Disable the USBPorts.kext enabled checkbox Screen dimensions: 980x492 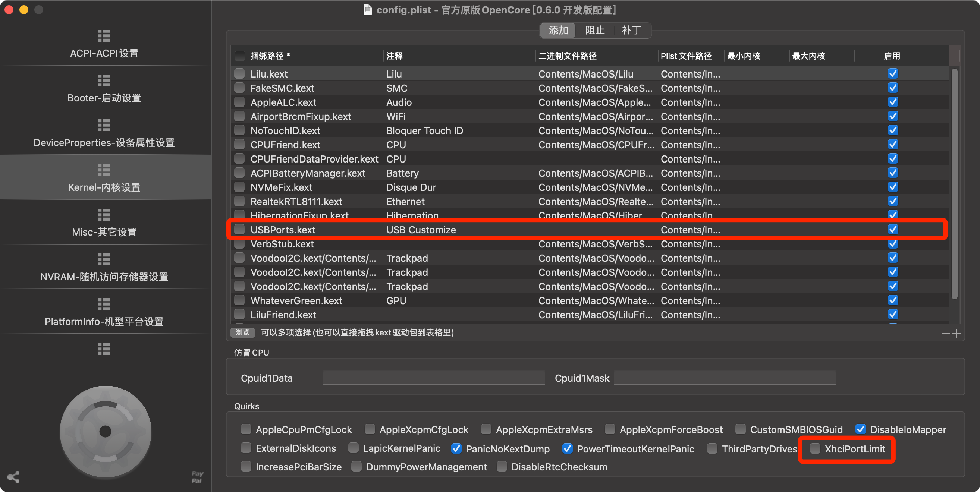pos(893,229)
